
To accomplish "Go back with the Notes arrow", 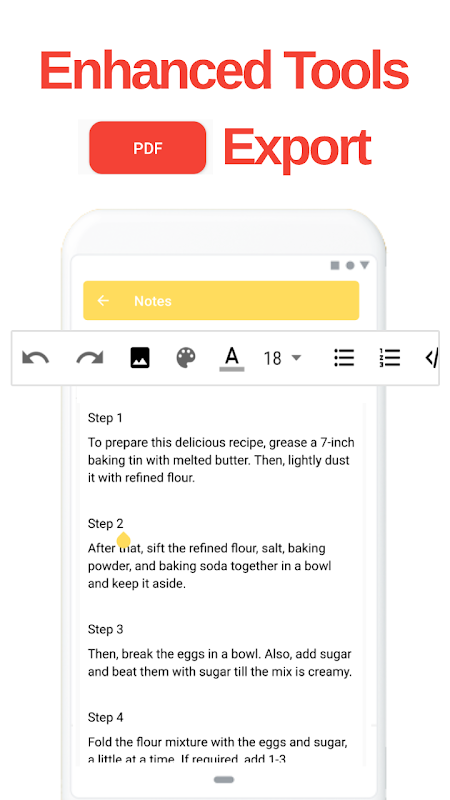I will (103, 301).
